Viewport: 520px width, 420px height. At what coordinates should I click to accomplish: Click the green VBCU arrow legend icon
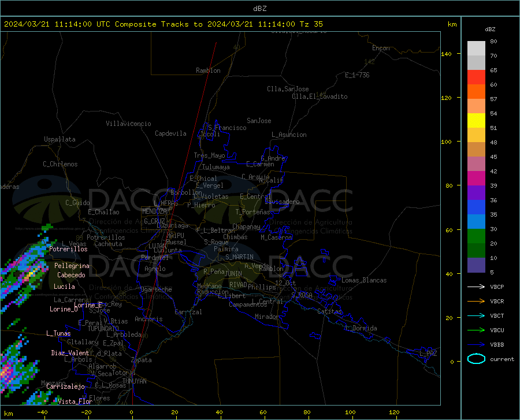coord(476,330)
